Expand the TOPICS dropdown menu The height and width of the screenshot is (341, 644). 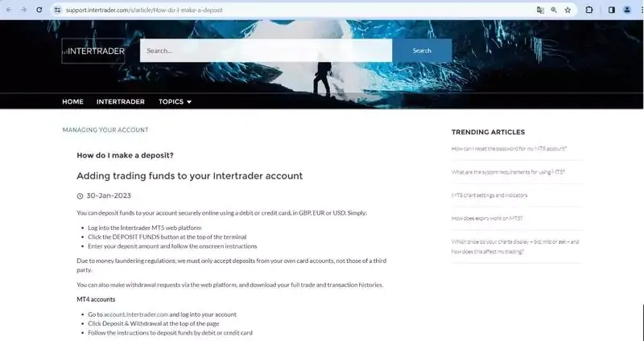pyautogui.click(x=175, y=101)
